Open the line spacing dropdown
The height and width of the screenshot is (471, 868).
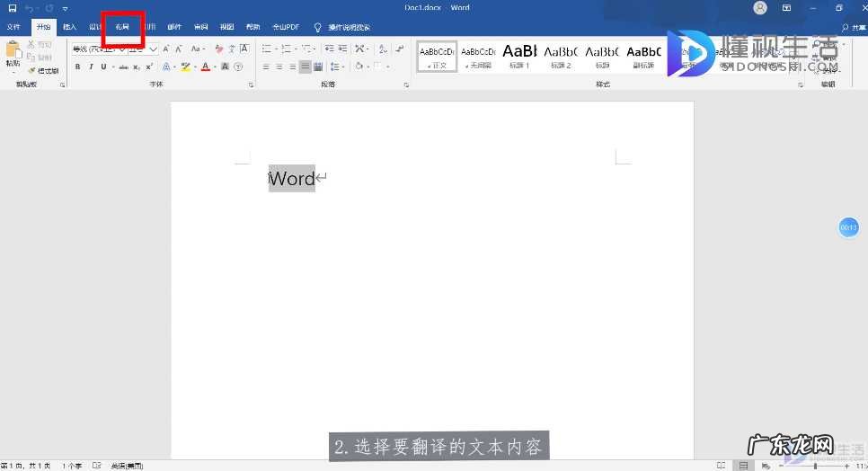337,67
